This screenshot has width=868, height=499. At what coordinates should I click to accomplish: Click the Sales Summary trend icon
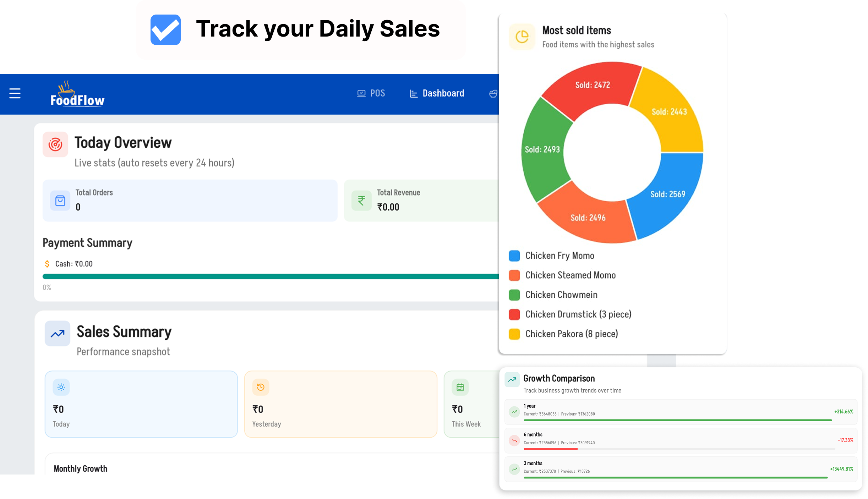coord(58,334)
